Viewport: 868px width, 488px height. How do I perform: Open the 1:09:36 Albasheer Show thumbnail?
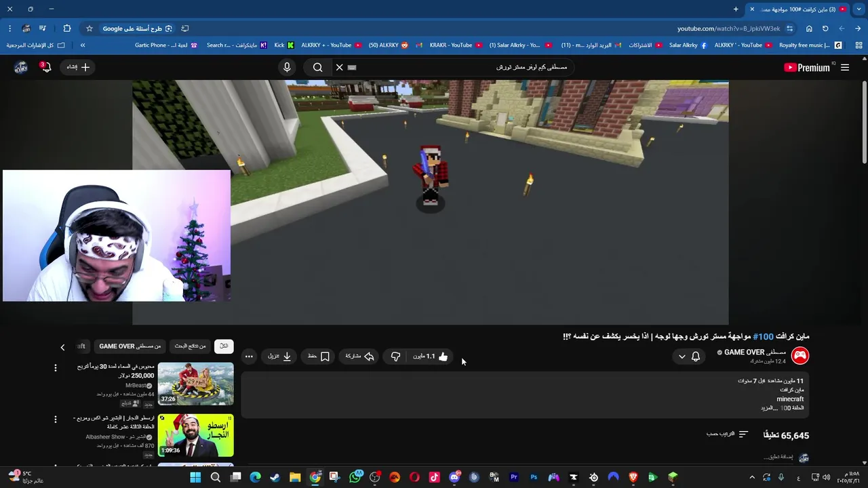coord(195,435)
